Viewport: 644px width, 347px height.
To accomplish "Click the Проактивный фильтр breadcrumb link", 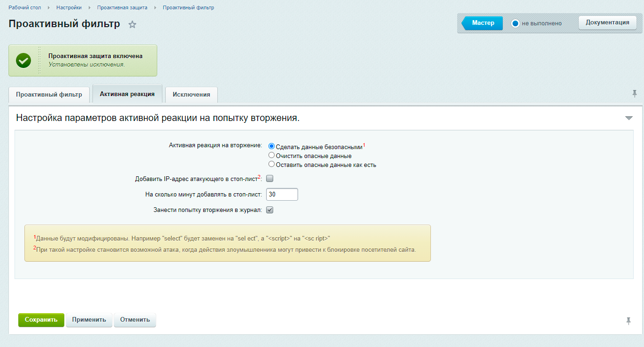I will coord(188,8).
